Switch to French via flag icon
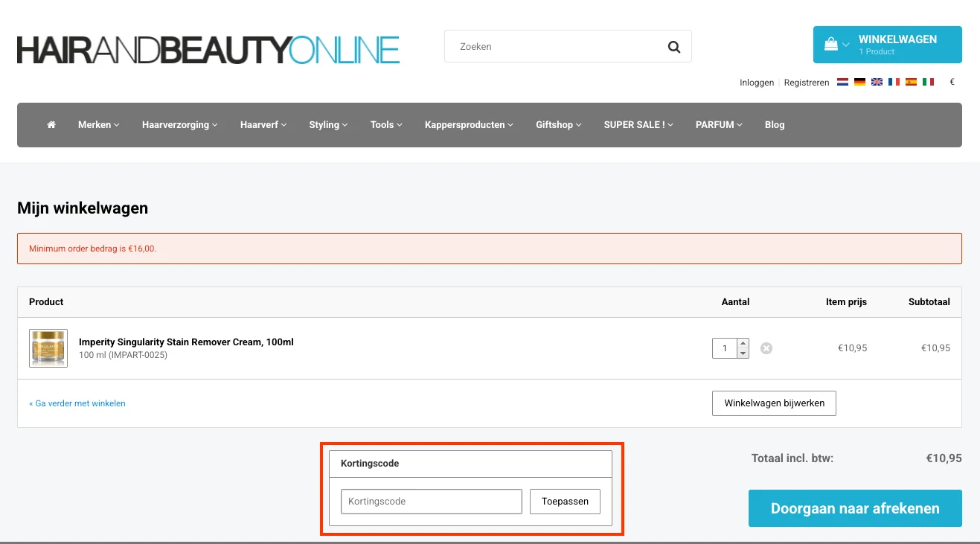 (894, 83)
